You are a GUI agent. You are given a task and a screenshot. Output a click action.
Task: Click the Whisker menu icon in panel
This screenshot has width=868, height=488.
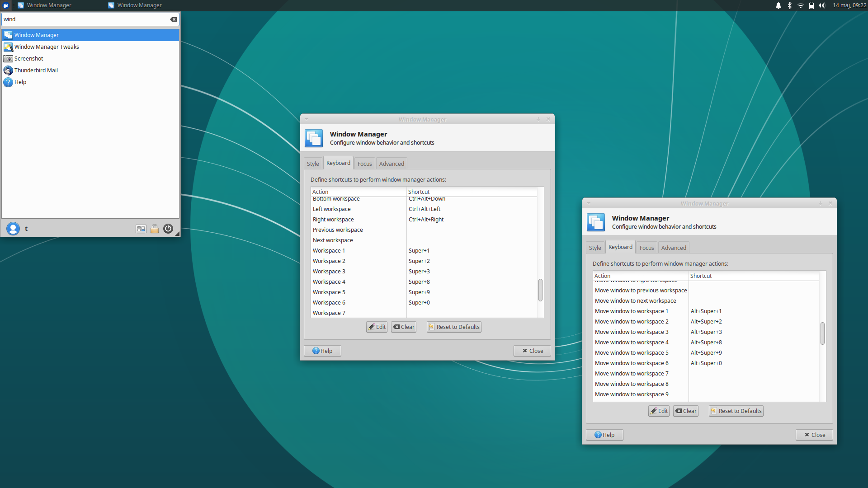coord(6,5)
